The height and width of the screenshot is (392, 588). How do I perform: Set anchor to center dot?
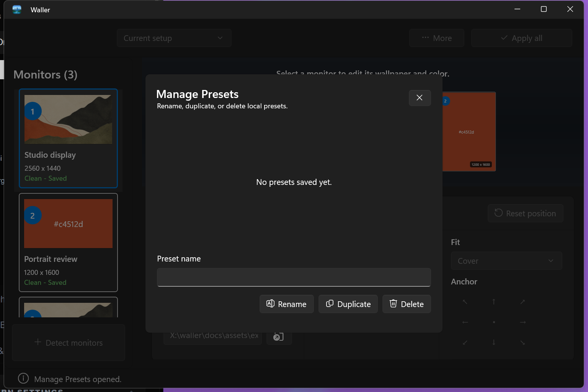(x=494, y=322)
